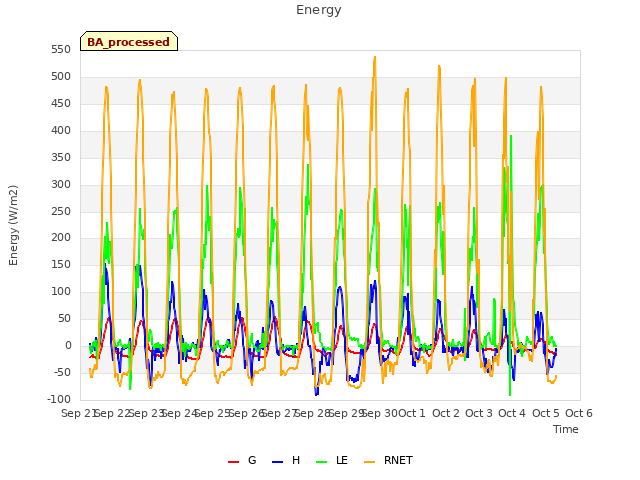This screenshot has width=640, height=480.
Task: Select the LE legend entry
Action: click(332, 460)
